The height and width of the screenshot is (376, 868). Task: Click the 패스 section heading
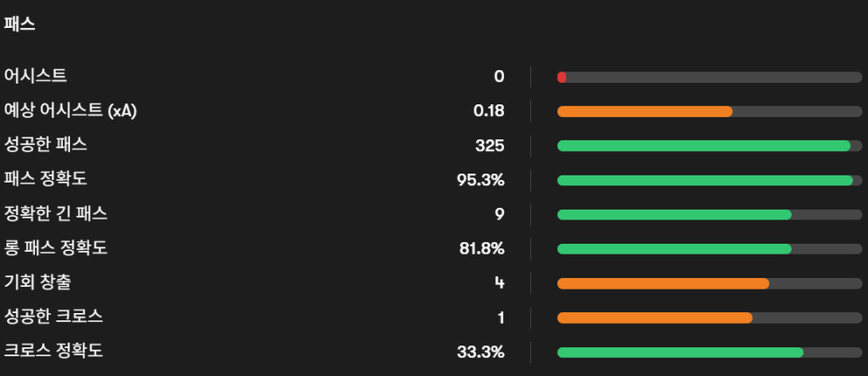click(x=20, y=24)
